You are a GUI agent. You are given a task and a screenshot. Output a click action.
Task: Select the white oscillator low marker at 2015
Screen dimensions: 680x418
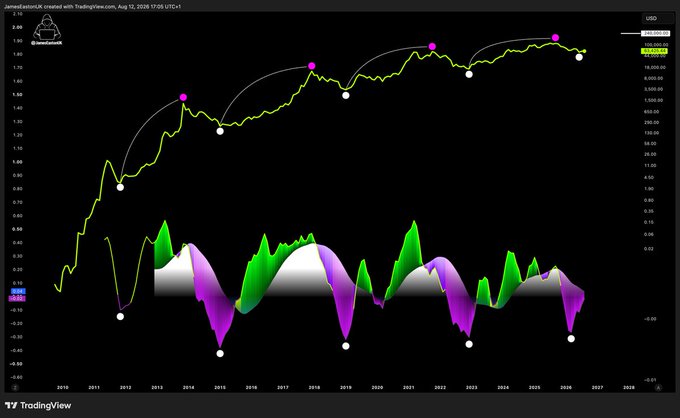220,353
